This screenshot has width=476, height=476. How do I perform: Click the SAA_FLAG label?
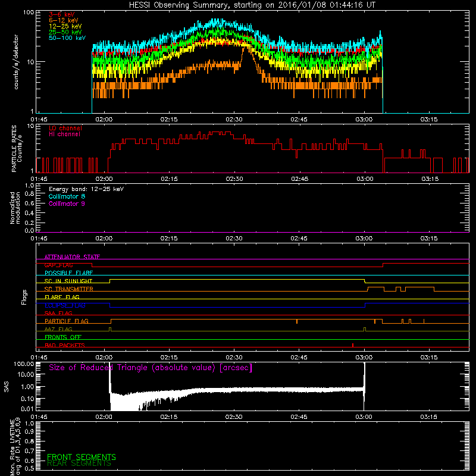tap(58, 314)
